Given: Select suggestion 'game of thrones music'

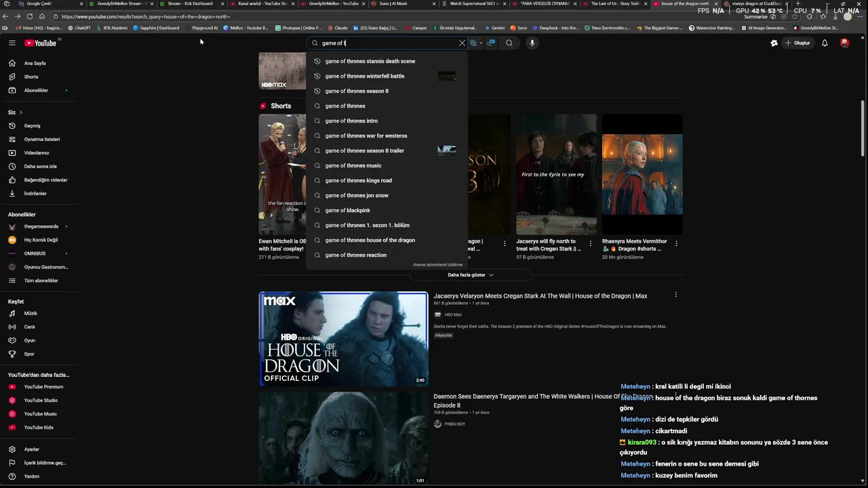Looking at the screenshot, I should (387, 165).
